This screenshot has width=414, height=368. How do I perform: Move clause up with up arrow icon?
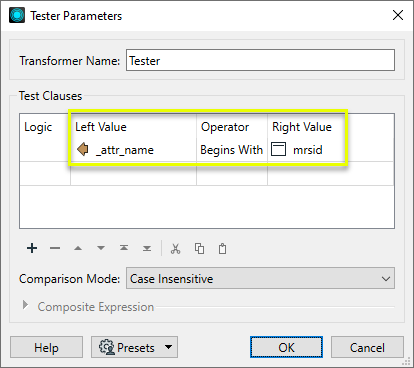[x=78, y=248]
